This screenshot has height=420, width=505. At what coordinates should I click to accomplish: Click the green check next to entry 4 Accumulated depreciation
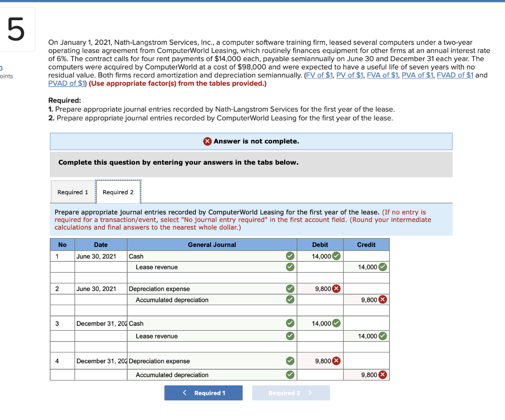[290, 375]
